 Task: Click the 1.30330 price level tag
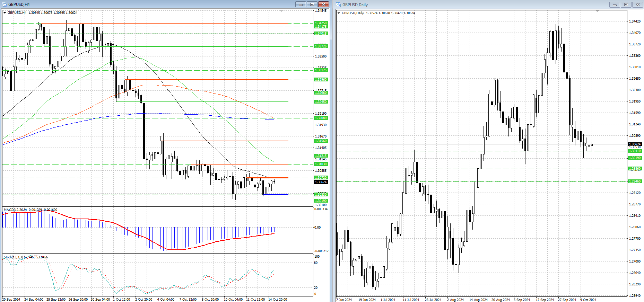pyautogui.click(x=321, y=195)
